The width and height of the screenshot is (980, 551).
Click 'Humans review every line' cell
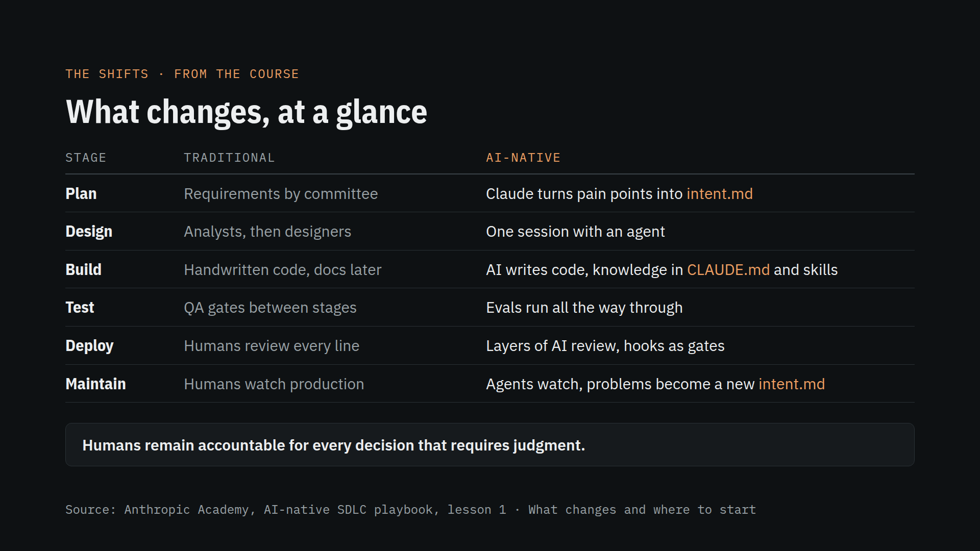pos(272,346)
